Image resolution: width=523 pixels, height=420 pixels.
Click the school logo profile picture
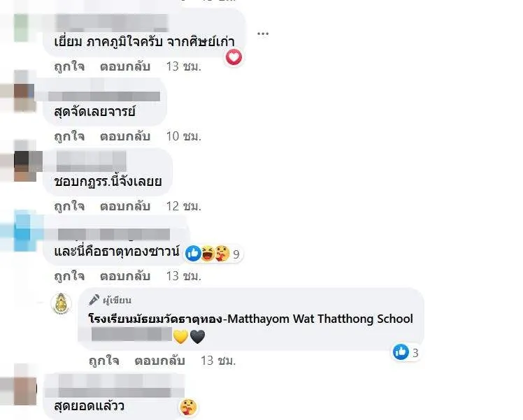[x=61, y=303]
